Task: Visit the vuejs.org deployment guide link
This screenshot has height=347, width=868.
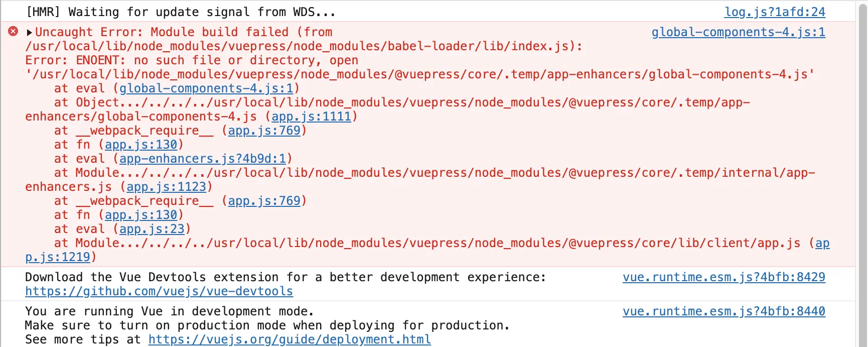Action: 290,339
